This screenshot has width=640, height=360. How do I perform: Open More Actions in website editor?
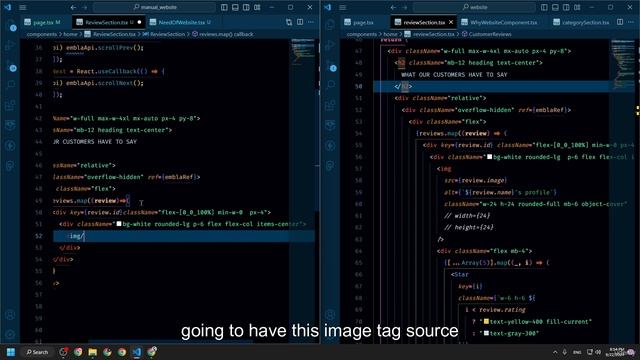coord(631,22)
